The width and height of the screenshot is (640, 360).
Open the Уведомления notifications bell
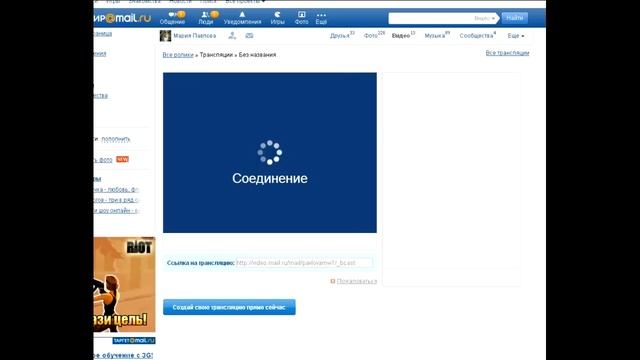(242, 18)
